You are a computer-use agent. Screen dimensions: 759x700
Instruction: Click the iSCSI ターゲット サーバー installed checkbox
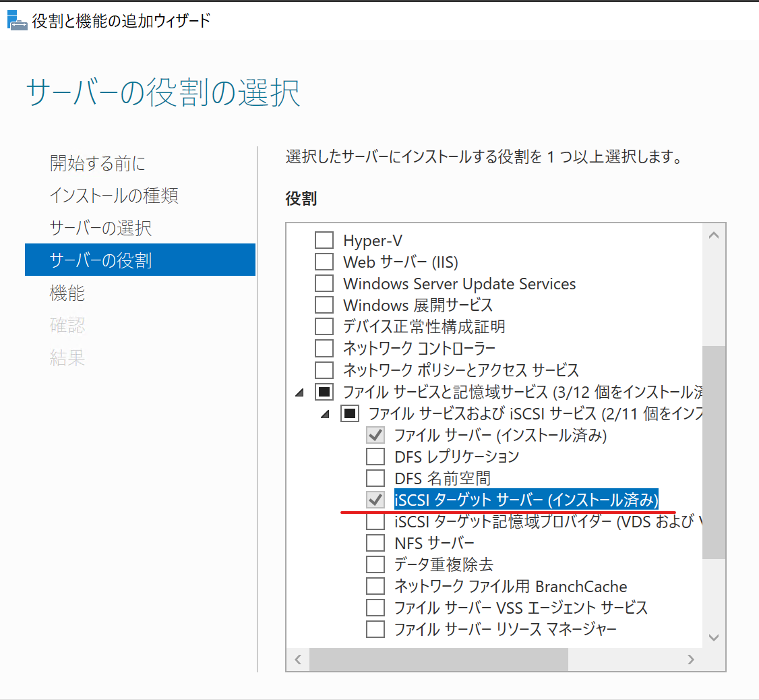point(375,500)
